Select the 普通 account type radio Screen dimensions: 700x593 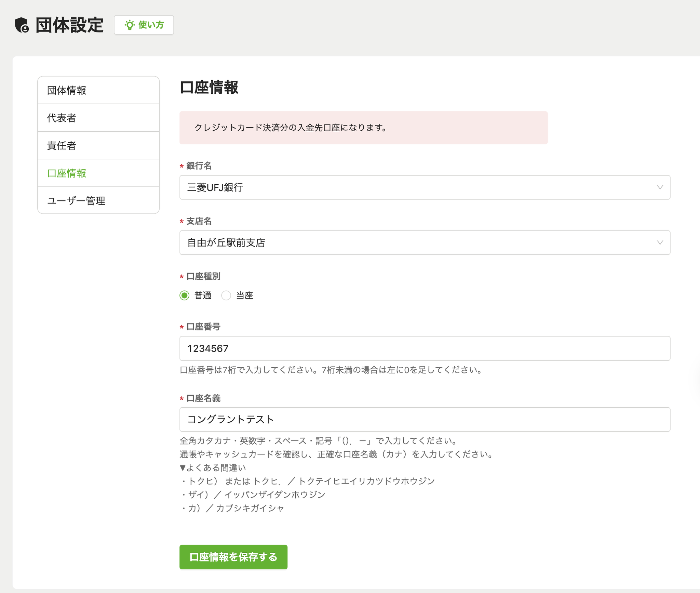185,295
